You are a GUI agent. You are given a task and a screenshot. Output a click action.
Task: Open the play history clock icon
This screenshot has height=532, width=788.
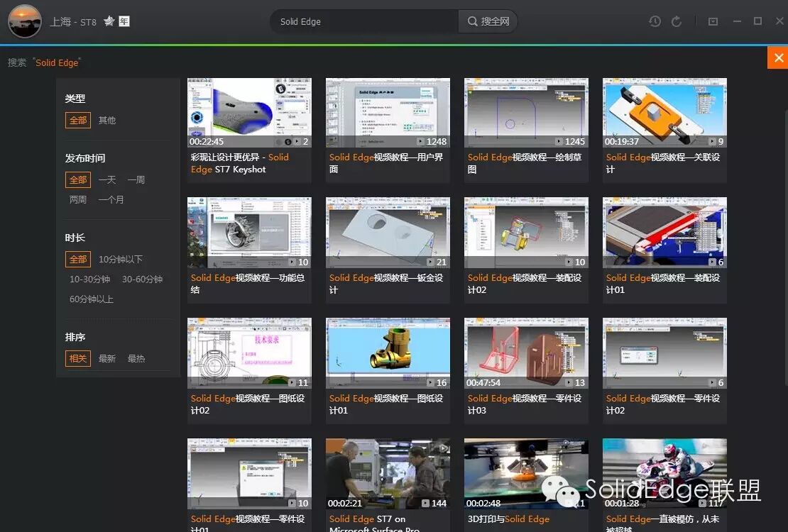click(655, 21)
